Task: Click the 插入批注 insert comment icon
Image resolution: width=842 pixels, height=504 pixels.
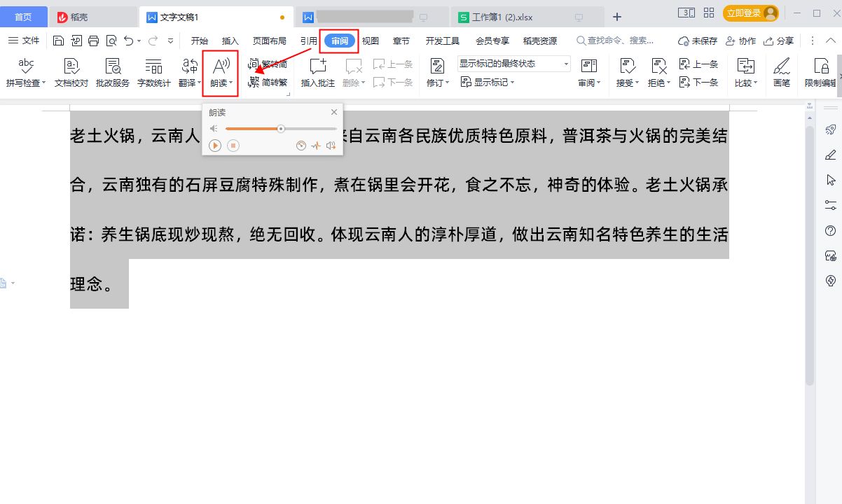Action: click(x=317, y=72)
